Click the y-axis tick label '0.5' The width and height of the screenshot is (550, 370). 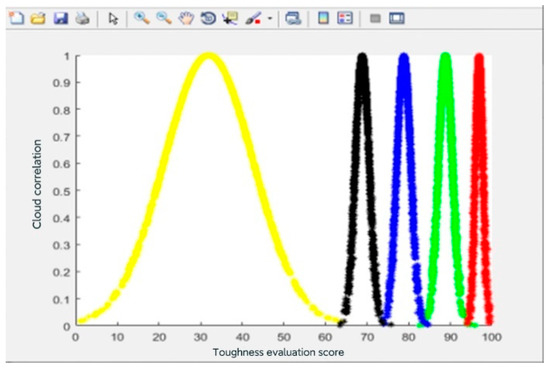(x=61, y=191)
